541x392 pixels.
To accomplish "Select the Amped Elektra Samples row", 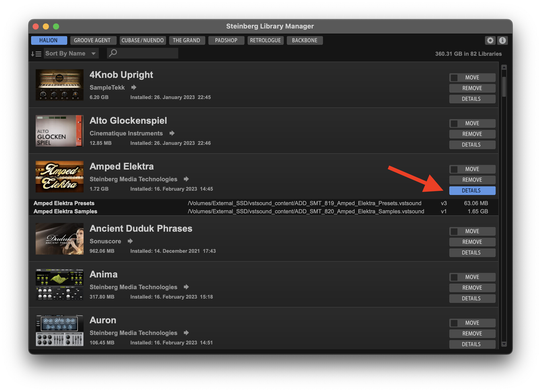I will point(264,211).
